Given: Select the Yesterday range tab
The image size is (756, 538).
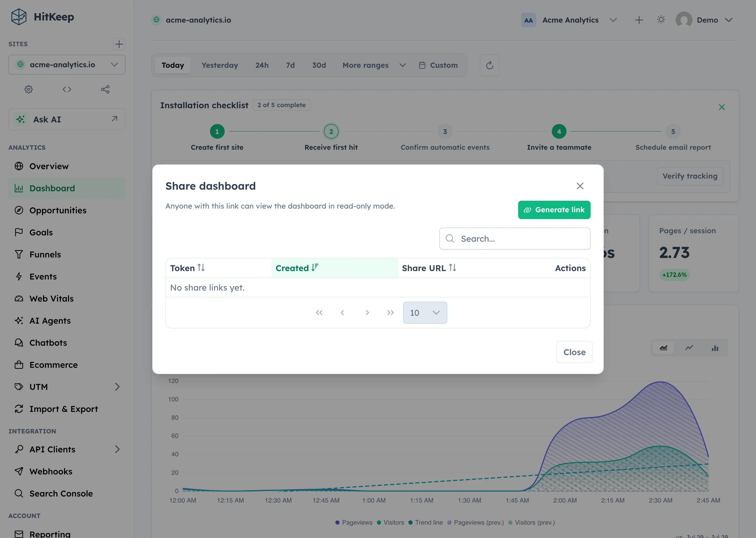Looking at the screenshot, I should [220, 65].
